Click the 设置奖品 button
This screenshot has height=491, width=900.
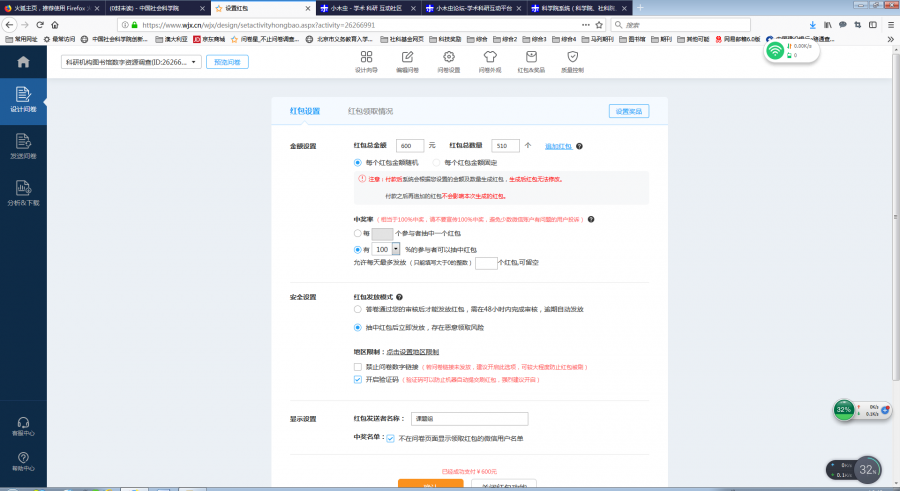click(x=628, y=111)
